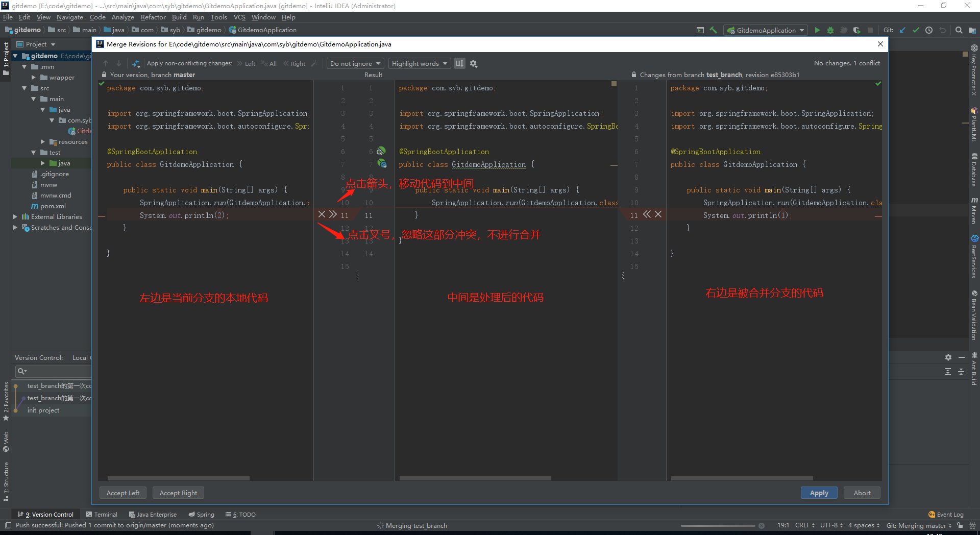Start debugging with the bug icon
Screen dimensions: 980x535
830,30
